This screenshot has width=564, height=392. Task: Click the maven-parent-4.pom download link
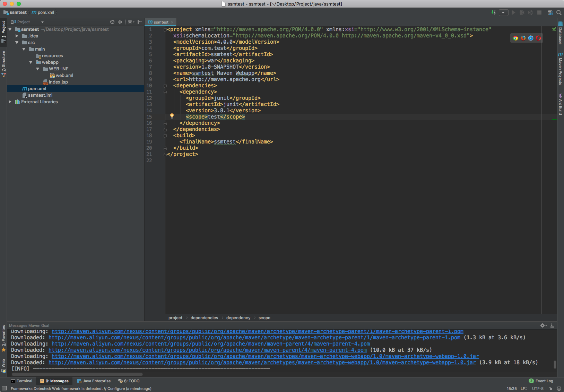[x=210, y=344]
